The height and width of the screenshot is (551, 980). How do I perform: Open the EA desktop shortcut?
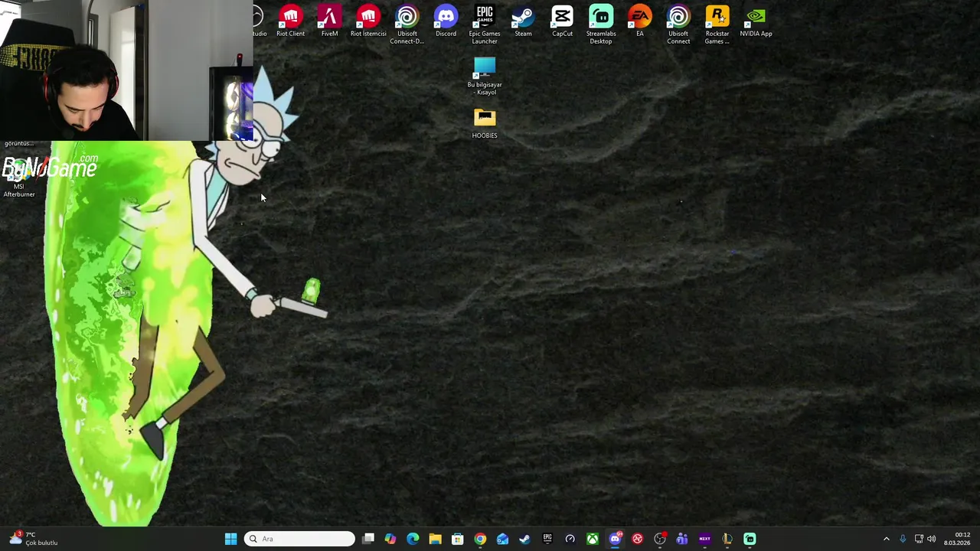coord(640,21)
